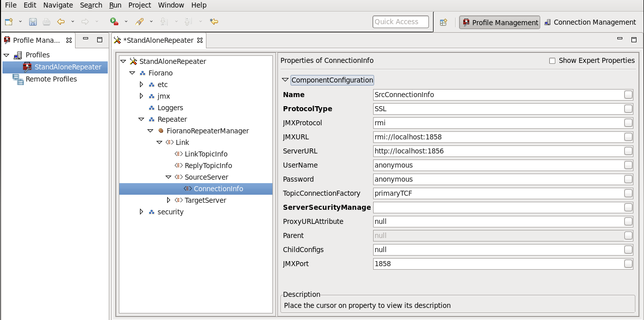
Task: Tick the checkbox beside ProtocolType field
Action: [628, 109]
